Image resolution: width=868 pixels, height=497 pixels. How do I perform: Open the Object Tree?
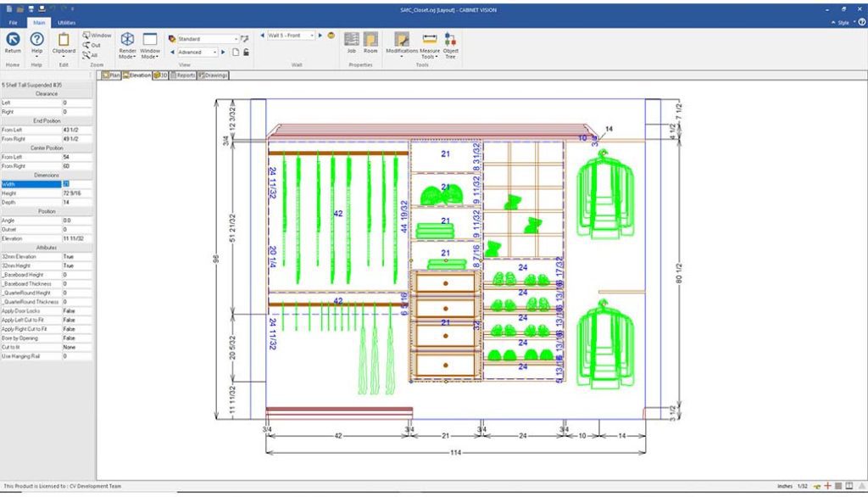[x=450, y=42]
